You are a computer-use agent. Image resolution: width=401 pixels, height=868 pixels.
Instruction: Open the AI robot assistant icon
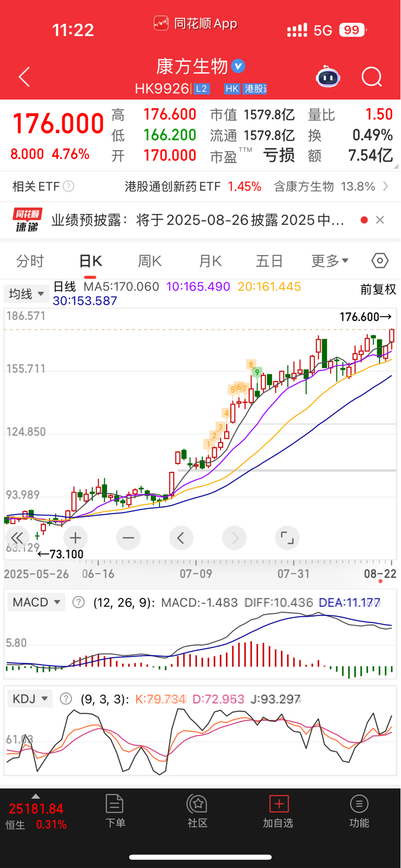coord(328,77)
